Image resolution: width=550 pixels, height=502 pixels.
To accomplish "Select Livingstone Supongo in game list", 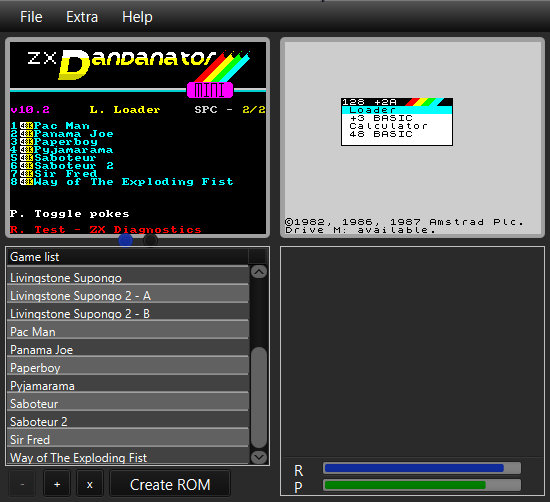I will (128, 277).
